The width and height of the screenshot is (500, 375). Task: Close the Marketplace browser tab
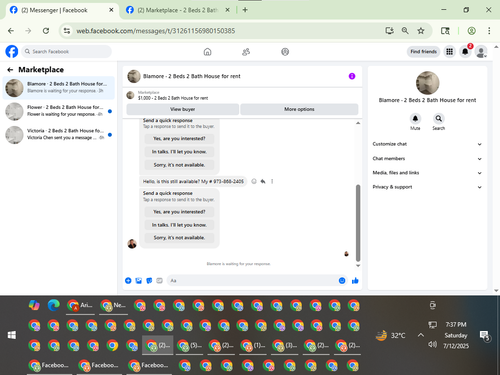pyautogui.click(x=227, y=10)
